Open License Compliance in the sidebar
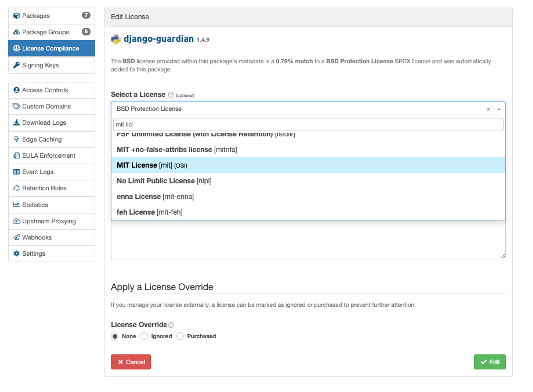The image size is (533, 392). coord(50,48)
